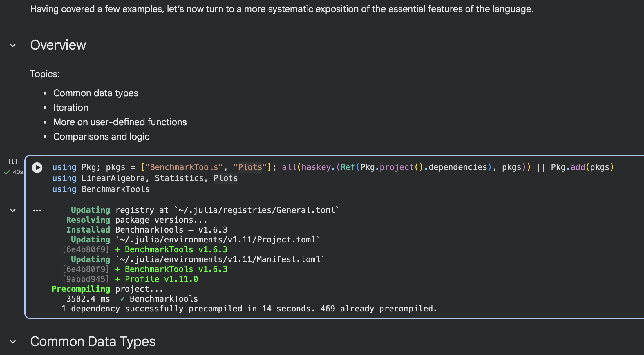The height and width of the screenshot is (355, 644).
Task: Collapse the Common Data Types section
Action: click(13, 342)
